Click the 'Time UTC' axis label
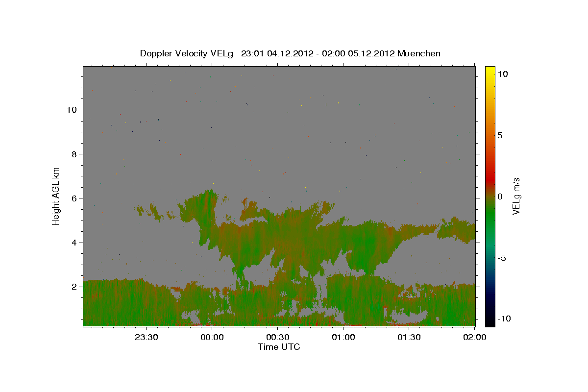The width and height of the screenshot is (588, 392). coord(279,347)
